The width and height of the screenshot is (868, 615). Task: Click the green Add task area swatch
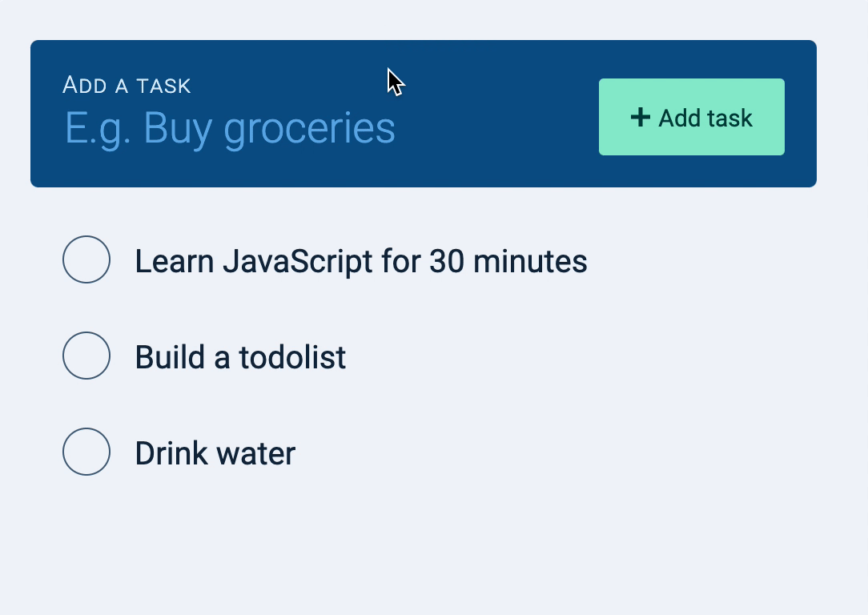[x=691, y=117]
